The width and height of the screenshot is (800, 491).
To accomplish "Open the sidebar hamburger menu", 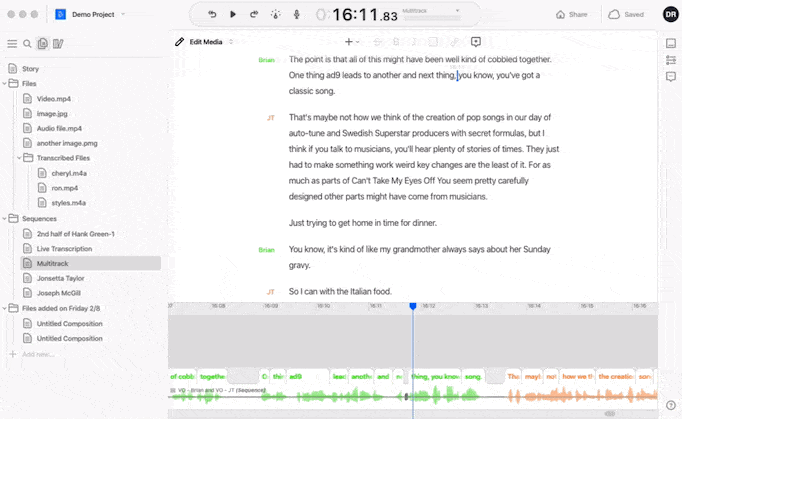I will tap(12, 44).
